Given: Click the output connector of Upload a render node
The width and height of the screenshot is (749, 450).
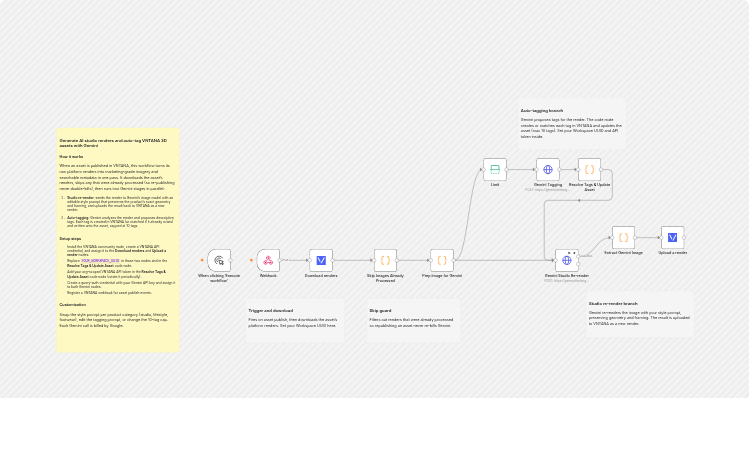Looking at the screenshot, I should click(685, 237).
